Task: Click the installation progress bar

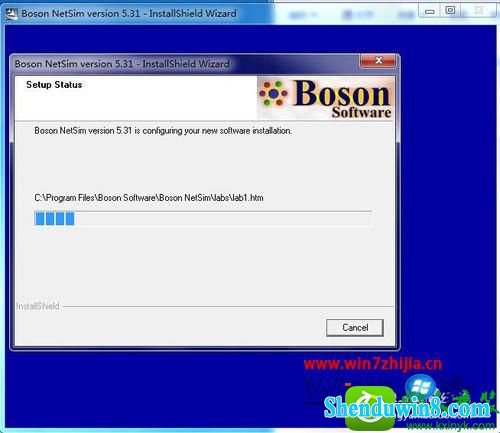Action: click(203, 219)
